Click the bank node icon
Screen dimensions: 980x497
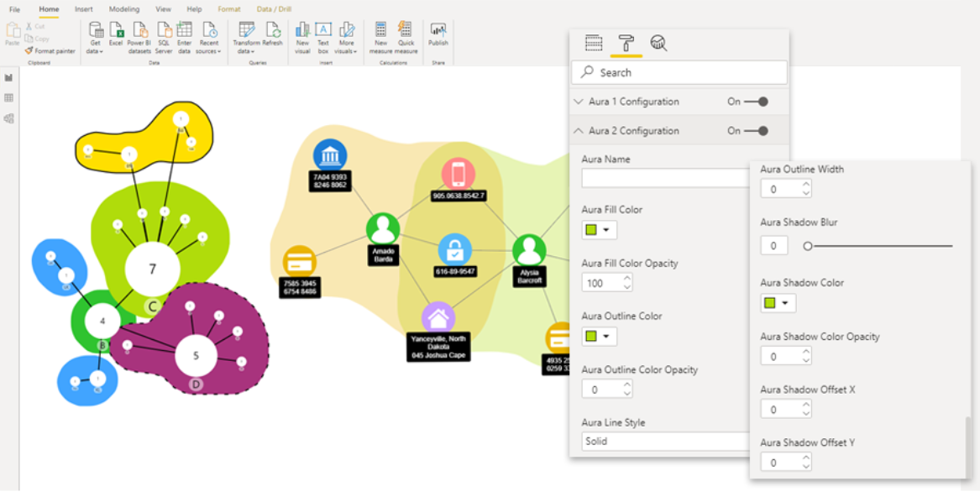(x=330, y=155)
